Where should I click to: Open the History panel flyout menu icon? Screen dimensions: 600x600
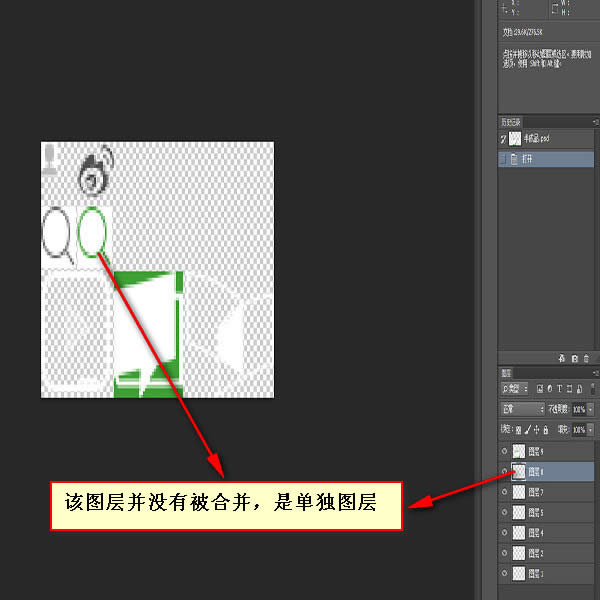coord(595,122)
